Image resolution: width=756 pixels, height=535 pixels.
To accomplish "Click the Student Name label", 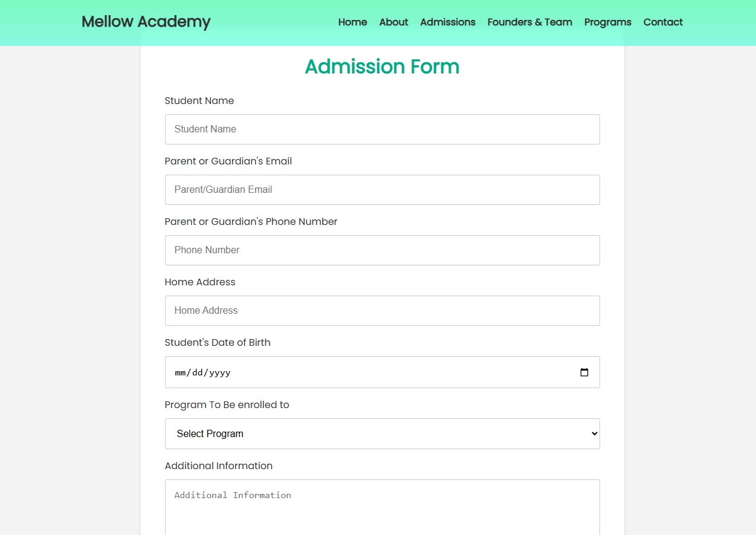I will coord(199,101).
